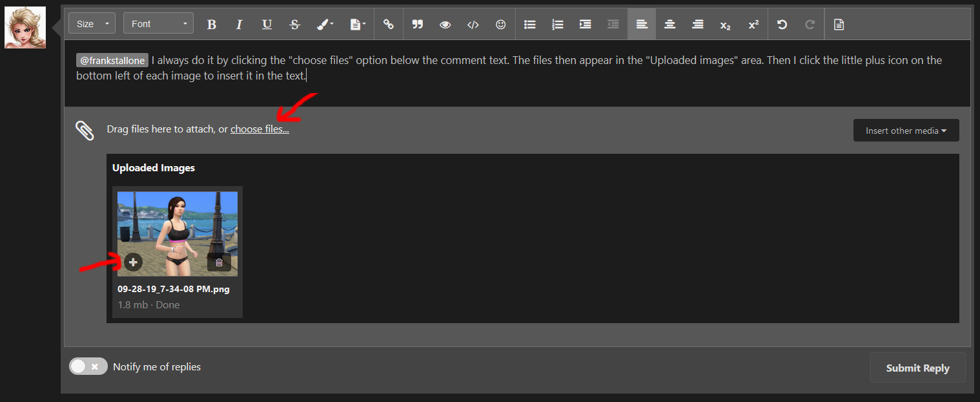Click the 1.8 mb · Done status
This screenshot has height=402, width=980.
tap(148, 304)
